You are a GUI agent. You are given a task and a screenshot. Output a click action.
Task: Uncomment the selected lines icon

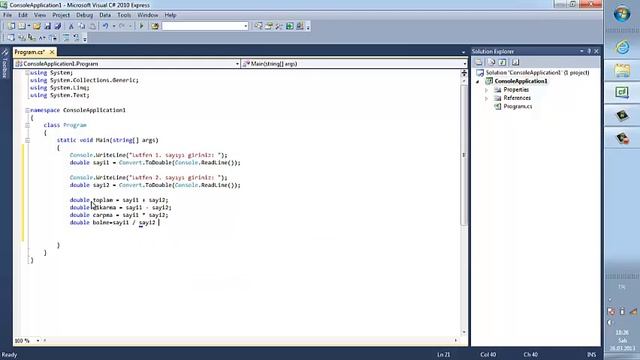point(76,38)
